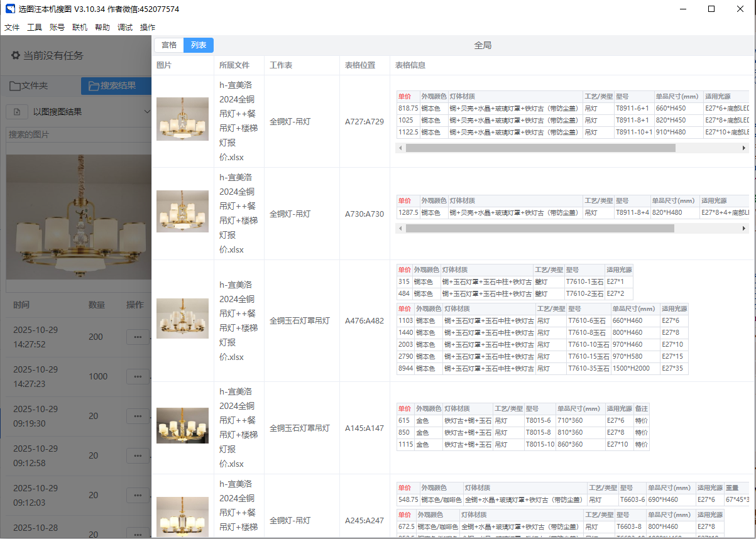Expand the 以图搜图结果 dropdown
This screenshot has width=756, height=539.
point(146,112)
